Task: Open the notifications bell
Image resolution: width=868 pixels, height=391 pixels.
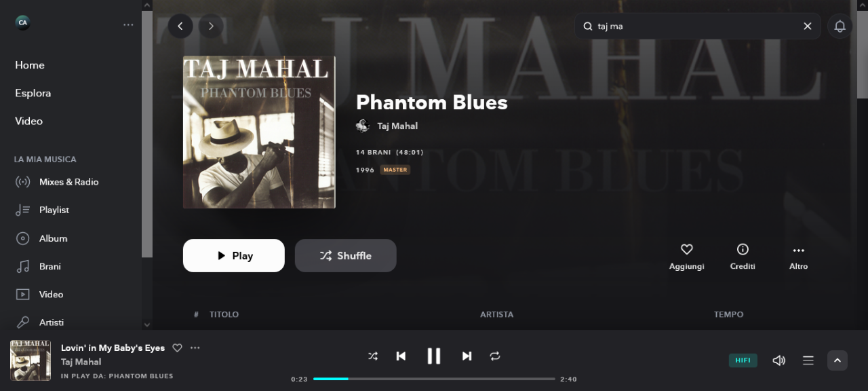Action: point(840,26)
